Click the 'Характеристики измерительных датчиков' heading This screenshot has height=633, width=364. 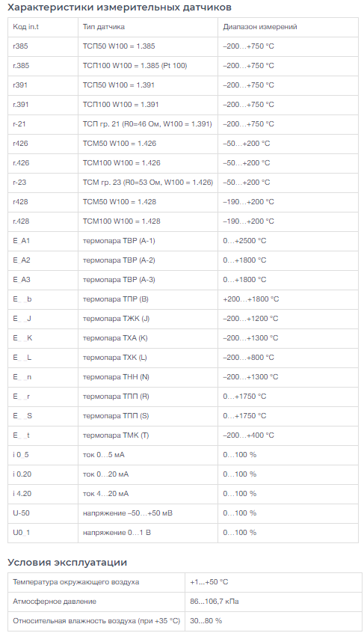pos(120,7)
